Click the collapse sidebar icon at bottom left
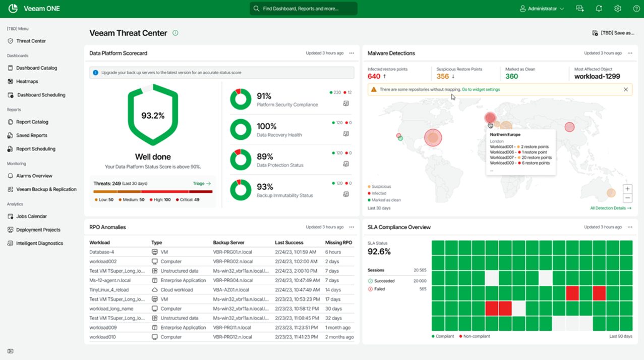Image resolution: width=644 pixels, height=360 pixels. click(x=10, y=351)
